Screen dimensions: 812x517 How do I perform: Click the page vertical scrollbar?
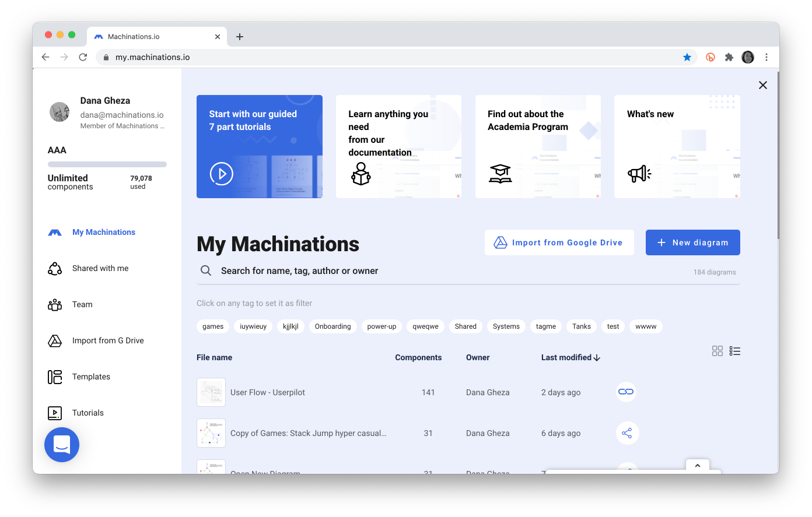(778, 154)
